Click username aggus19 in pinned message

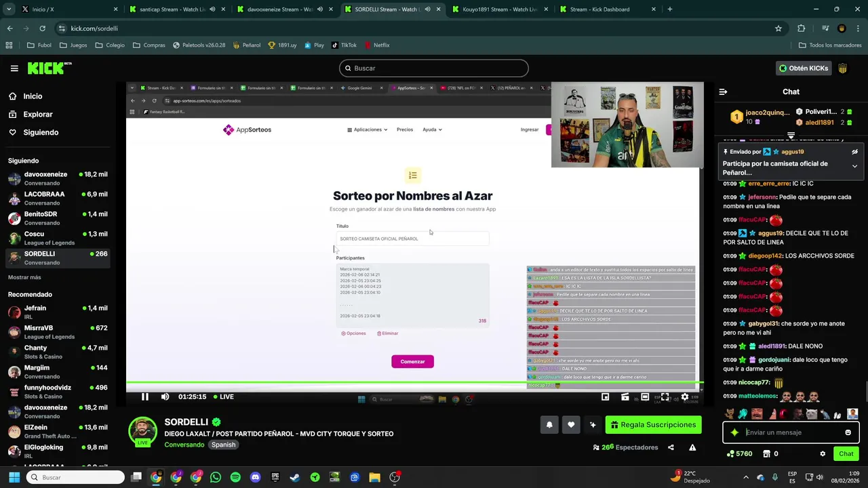793,152
